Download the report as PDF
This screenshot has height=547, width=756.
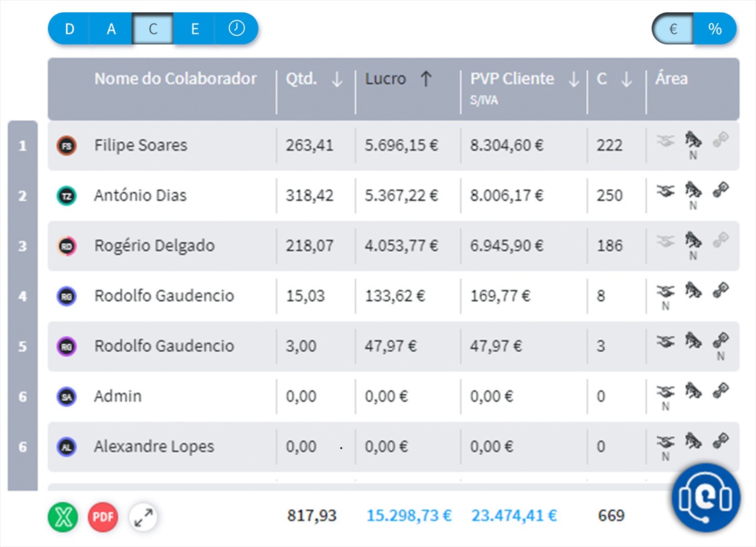(x=103, y=517)
